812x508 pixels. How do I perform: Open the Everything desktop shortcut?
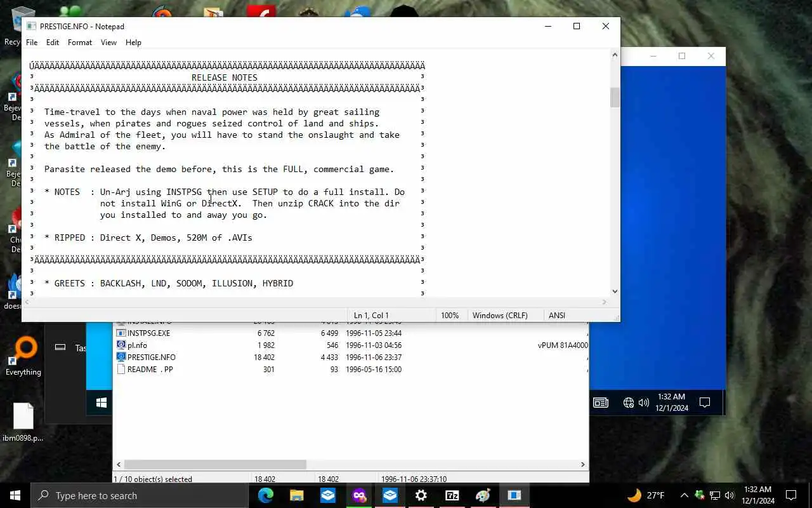(x=23, y=357)
